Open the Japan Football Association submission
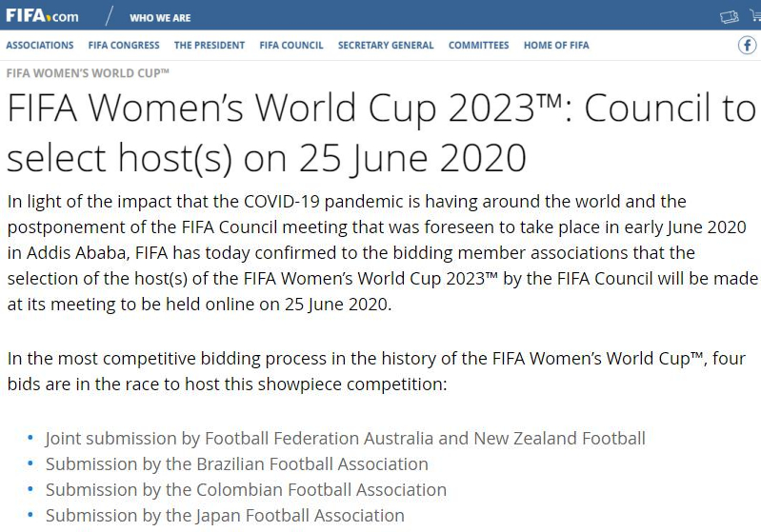The image size is (761, 532). [225, 515]
